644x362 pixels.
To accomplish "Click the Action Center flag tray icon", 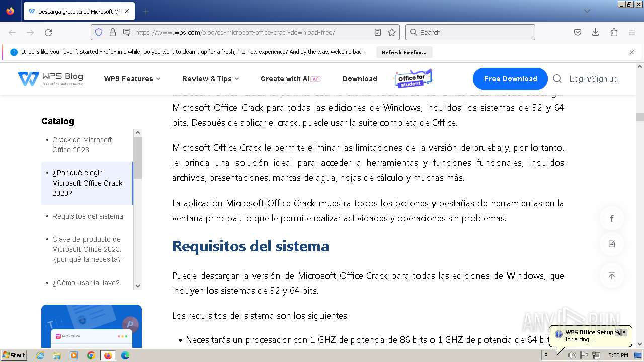I will (x=584, y=355).
